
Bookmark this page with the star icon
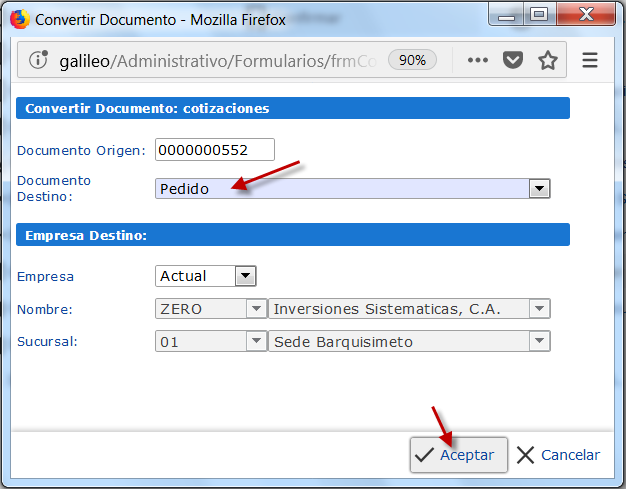tap(548, 60)
